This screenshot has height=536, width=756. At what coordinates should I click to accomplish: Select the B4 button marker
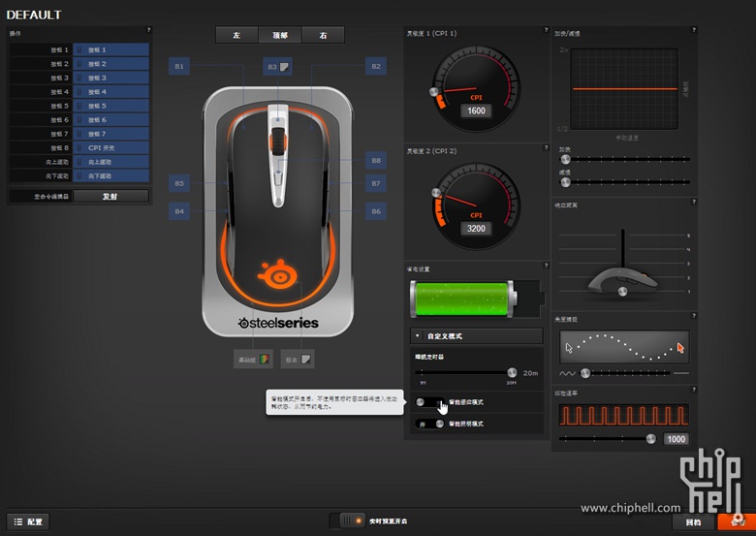point(179,211)
